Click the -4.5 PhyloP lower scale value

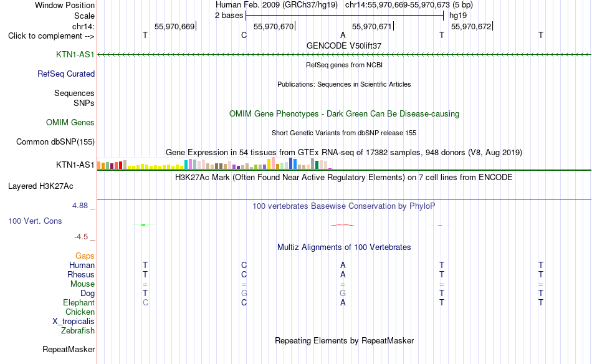[81, 237]
